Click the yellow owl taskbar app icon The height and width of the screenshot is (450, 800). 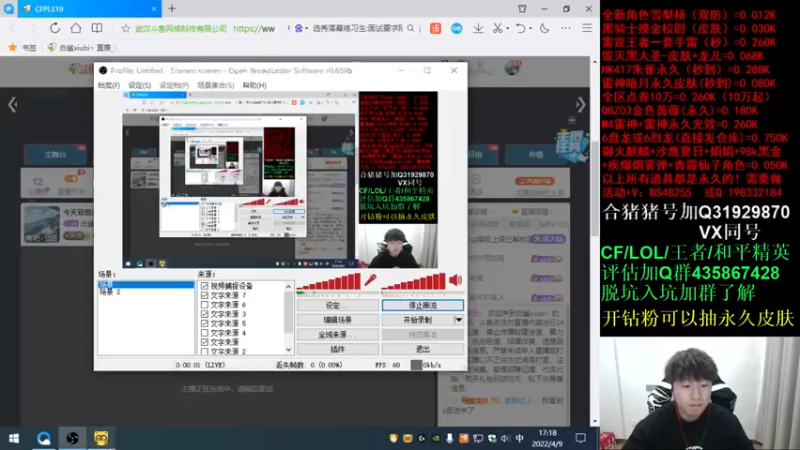point(101,438)
